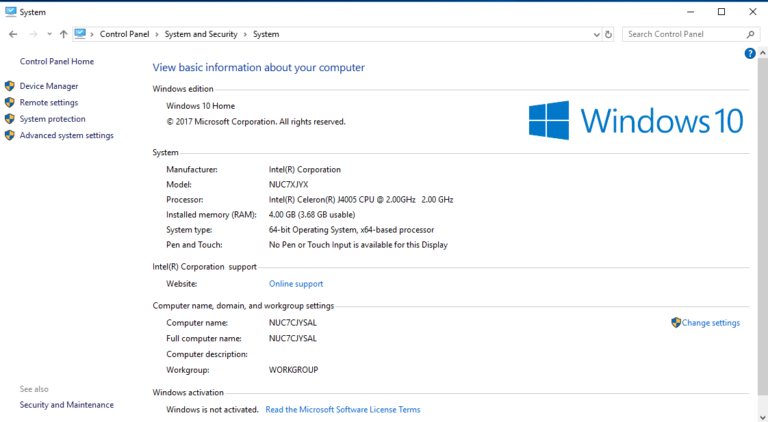This screenshot has width=768, height=422.
Task: Click the Full computer name value
Action: pos(292,339)
